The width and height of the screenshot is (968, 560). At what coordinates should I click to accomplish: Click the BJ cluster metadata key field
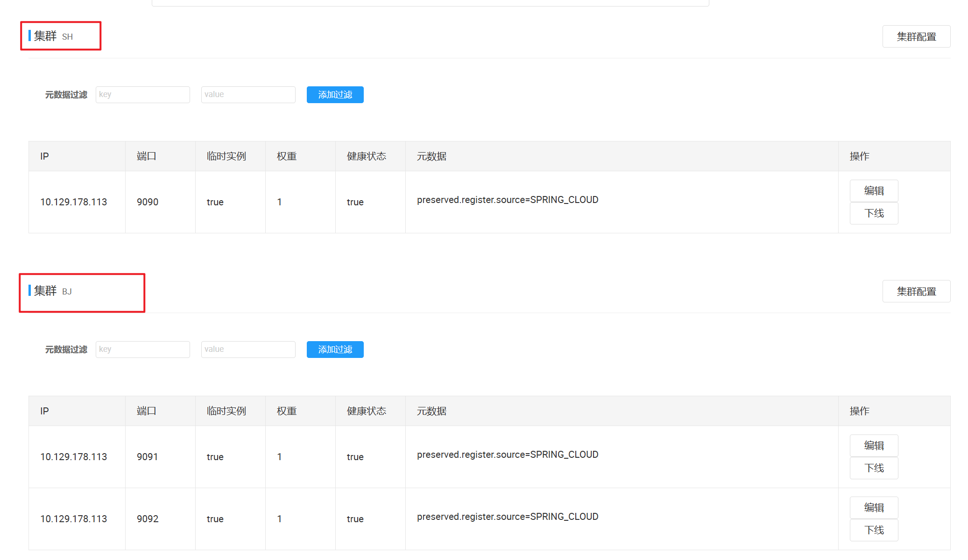142,349
